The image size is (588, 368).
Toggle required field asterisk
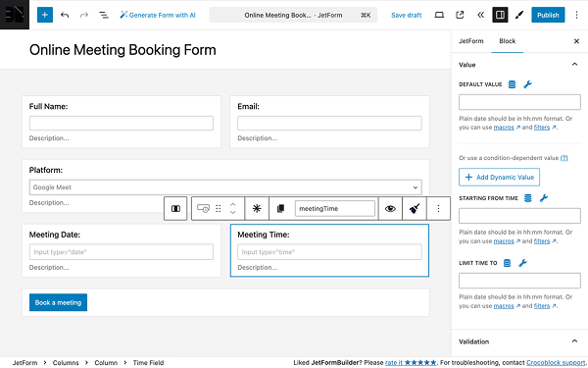pos(257,208)
